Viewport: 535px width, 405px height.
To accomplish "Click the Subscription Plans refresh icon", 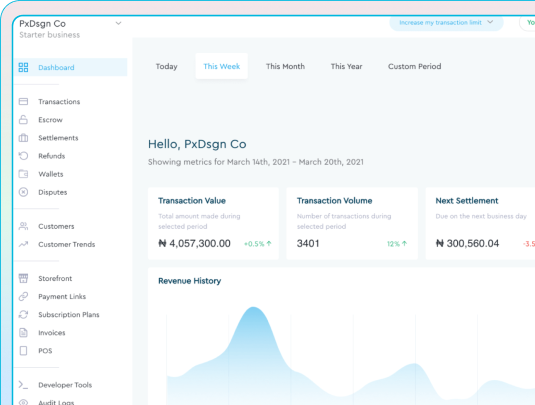I will point(23,314).
